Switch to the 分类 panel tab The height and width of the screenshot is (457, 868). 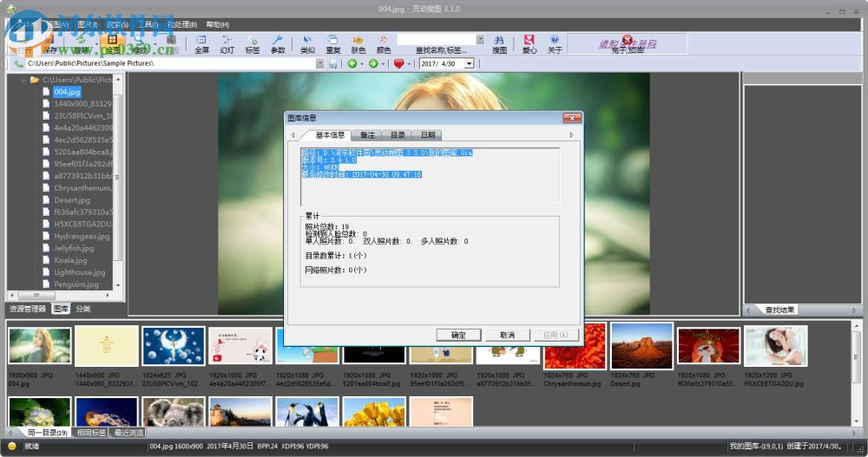(x=83, y=309)
